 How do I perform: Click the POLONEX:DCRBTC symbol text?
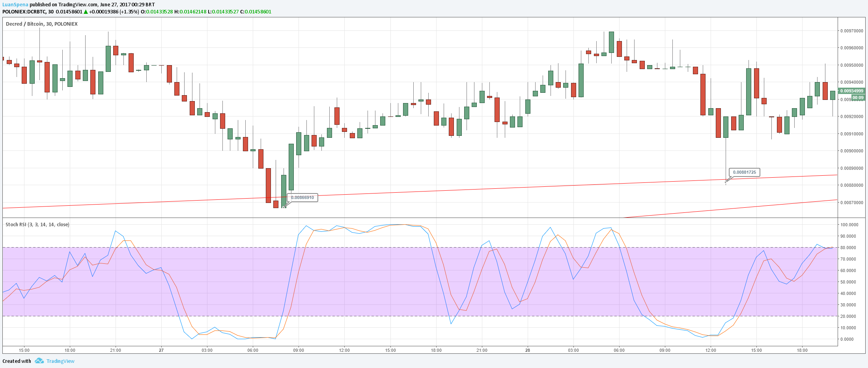(x=24, y=12)
